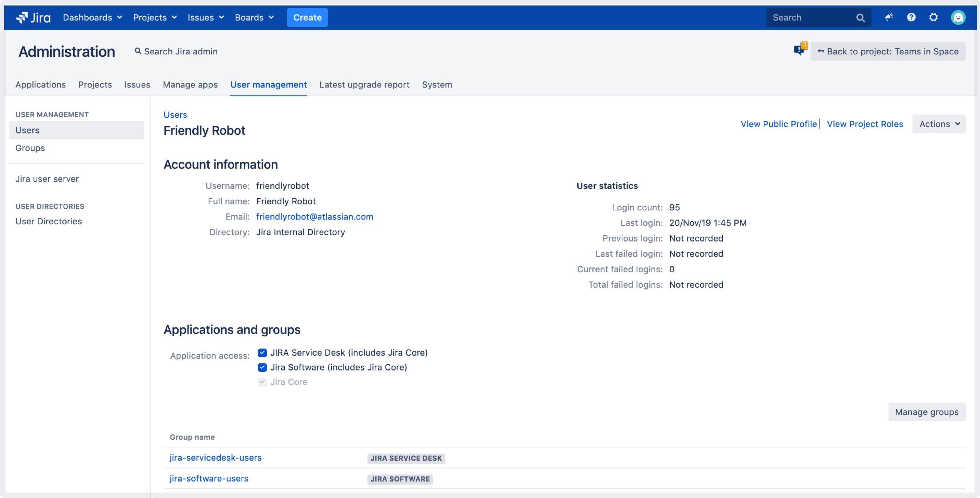980x498 pixels.
Task: Click the JIRA SOFTWARE label badge
Action: (x=400, y=479)
